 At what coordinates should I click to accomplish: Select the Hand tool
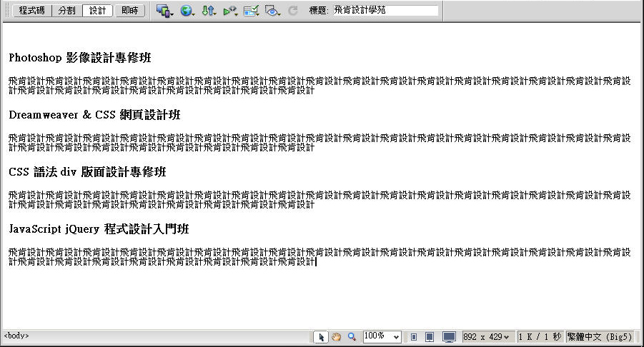(x=337, y=337)
